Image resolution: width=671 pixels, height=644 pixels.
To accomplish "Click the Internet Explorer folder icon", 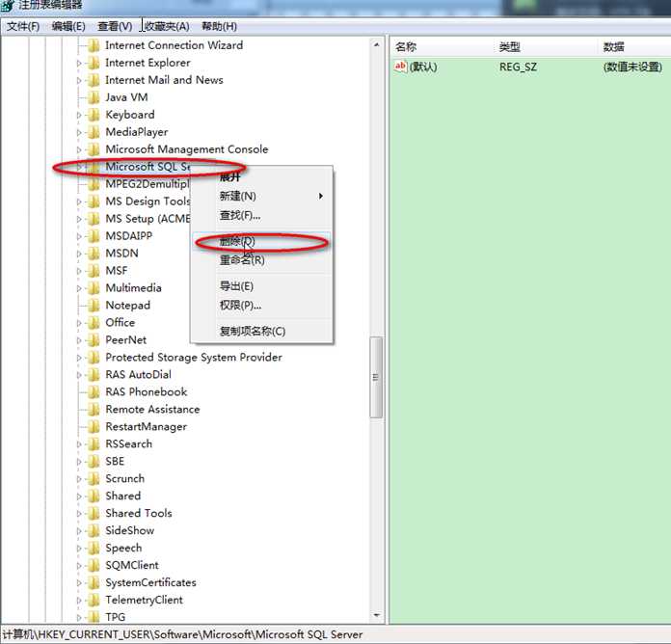I will (94, 63).
